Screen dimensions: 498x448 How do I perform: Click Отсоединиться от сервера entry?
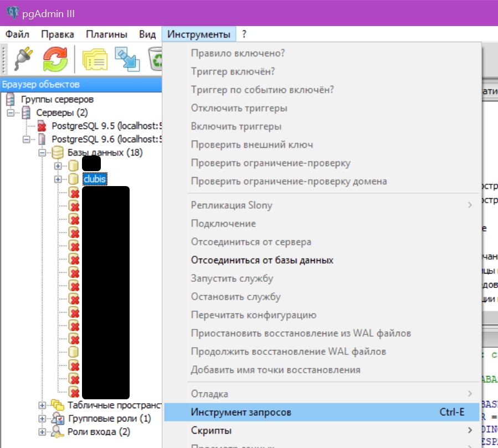click(321, 242)
